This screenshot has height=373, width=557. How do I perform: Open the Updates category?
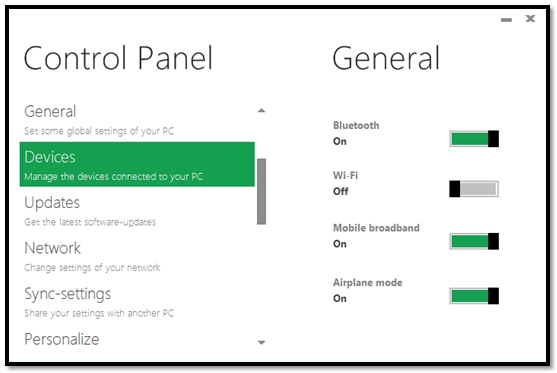(137, 210)
